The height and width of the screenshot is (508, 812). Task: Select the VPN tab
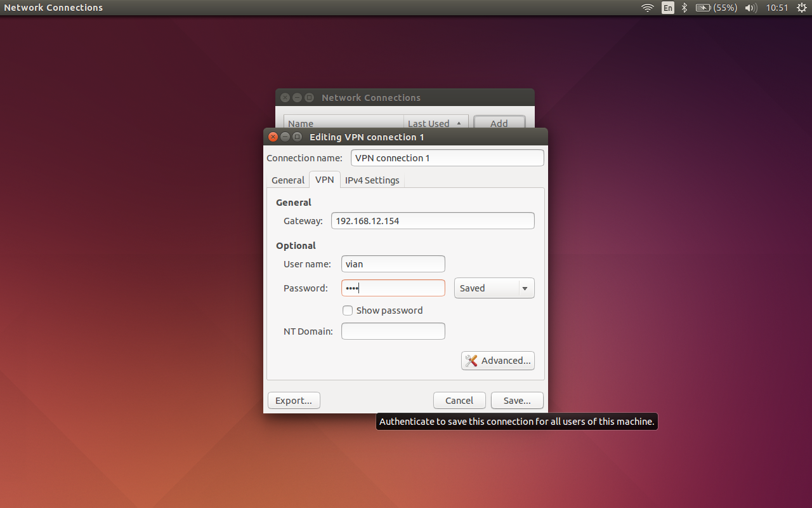tap(325, 180)
